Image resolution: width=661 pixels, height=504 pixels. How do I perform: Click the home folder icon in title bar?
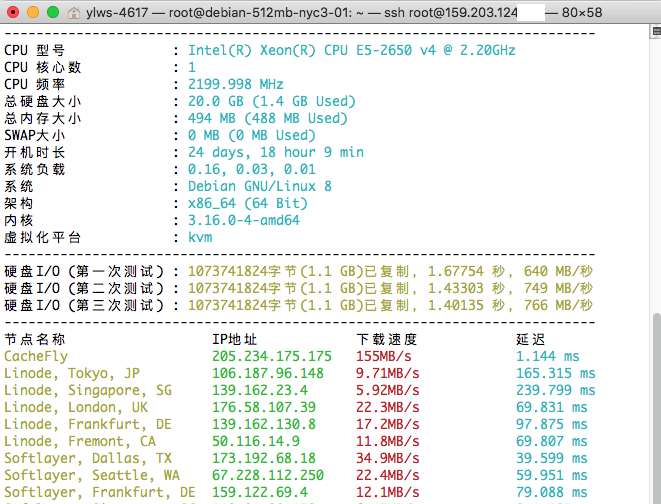coord(74,13)
